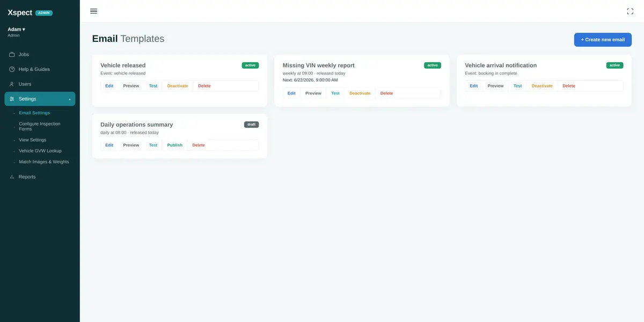Collapse the Settings menu chevron
The width and height of the screenshot is (644, 322).
(70, 99)
